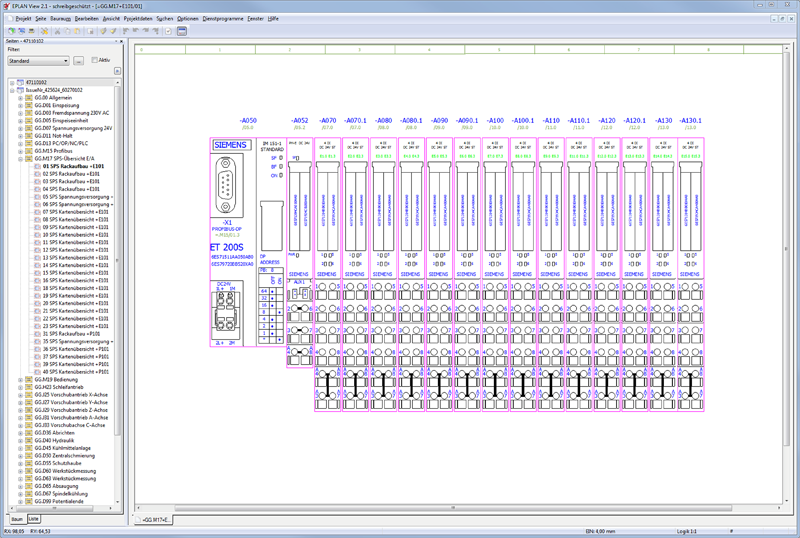Click the check-mark page toolbar icon
The image size is (800, 538).
pos(168,31)
